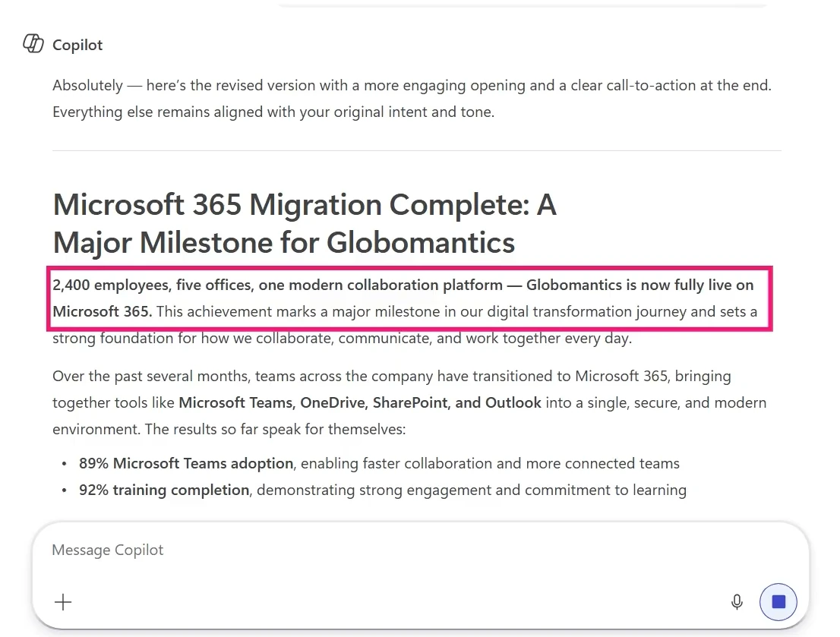Viewport: 840px width, 637px height.
Task: Select the 89% Microsoft Teams adoption bullet
Action: pyautogui.click(x=379, y=463)
